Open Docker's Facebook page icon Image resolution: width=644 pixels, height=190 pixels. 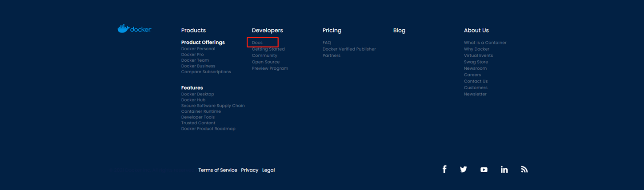coord(444,170)
